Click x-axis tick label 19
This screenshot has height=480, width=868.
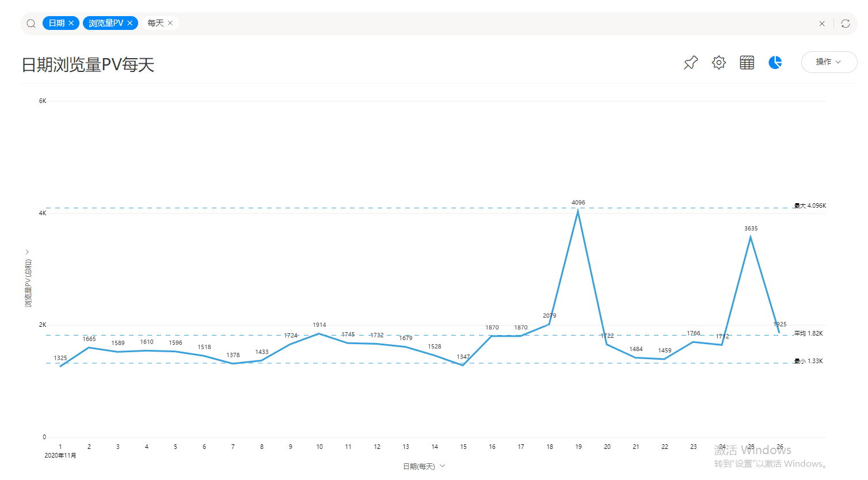click(x=578, y=447)
